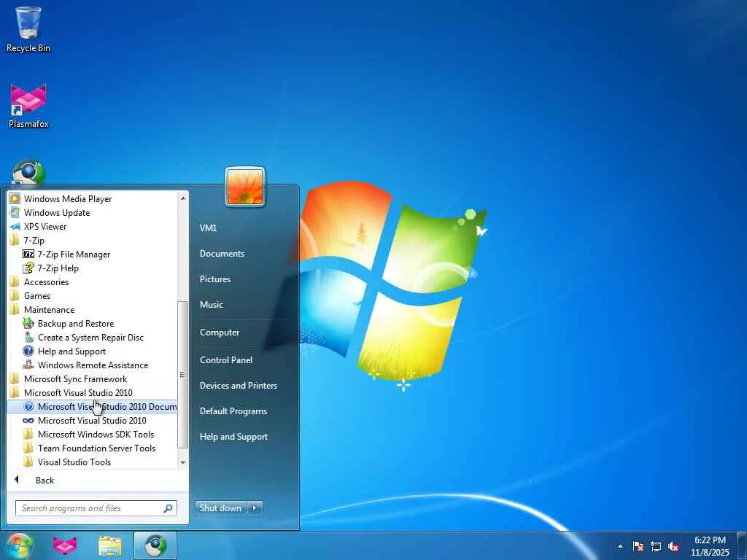
Task: Select Plasmafox desktop shortcut
Action: click(28, 106)
